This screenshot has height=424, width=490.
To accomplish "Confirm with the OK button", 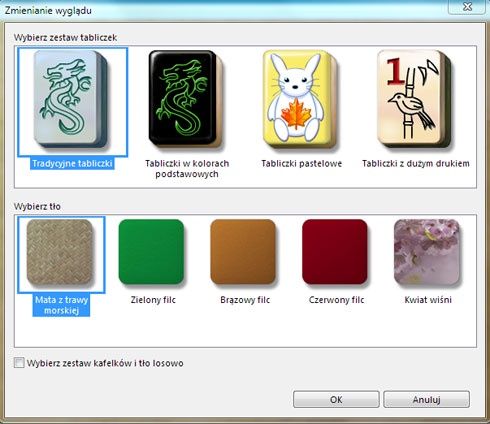I will coord(336,399).
